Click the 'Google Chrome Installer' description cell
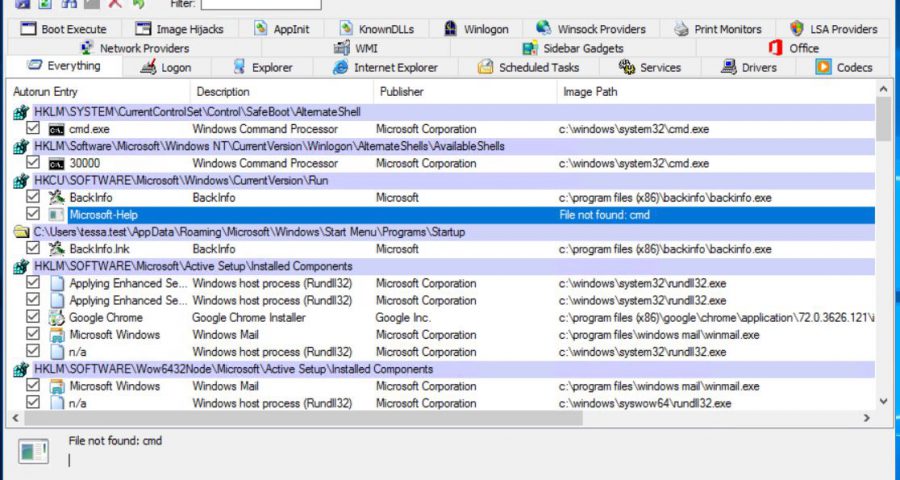Viewport: 900px width, 480px height. tap(249, 318)
